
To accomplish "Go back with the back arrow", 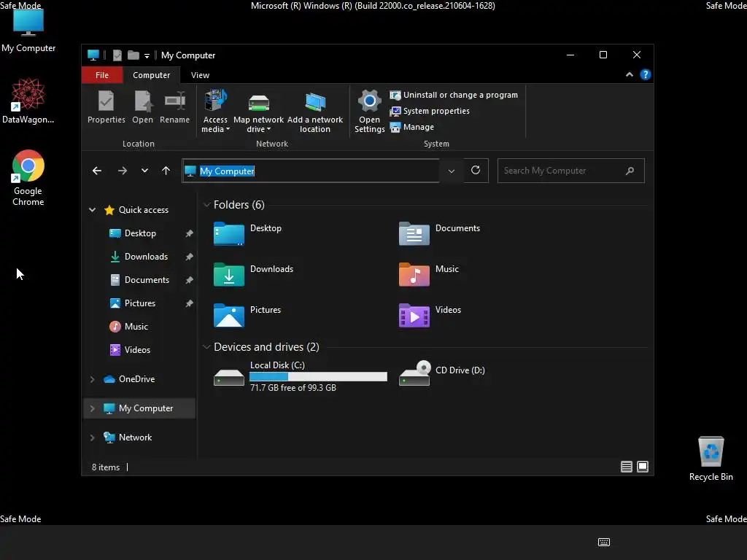I will 97,171.
